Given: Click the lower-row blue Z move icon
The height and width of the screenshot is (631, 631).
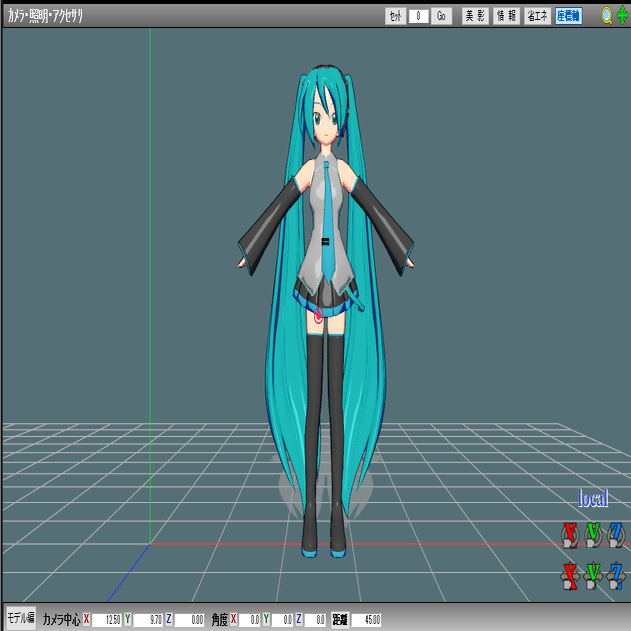Looking at the screenshot, I should 616,576.
